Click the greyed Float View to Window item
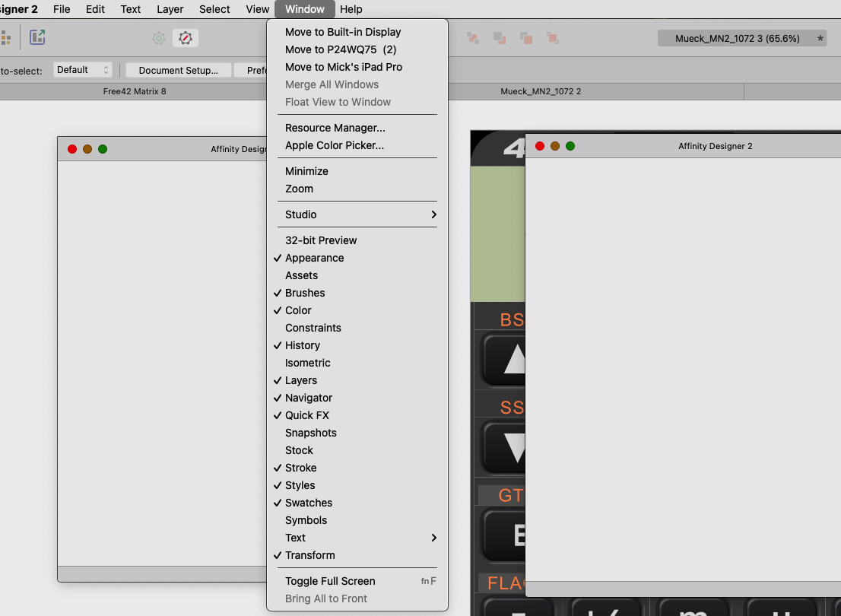 coord(357,102)
